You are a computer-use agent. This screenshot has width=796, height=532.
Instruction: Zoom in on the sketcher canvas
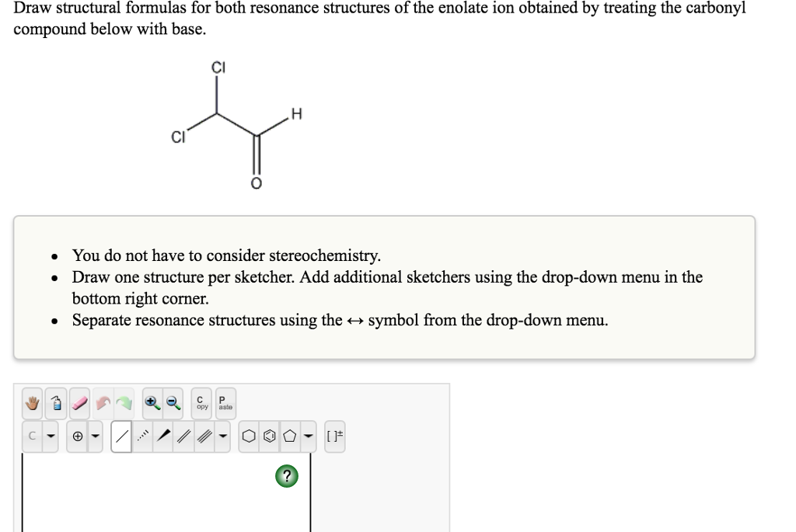152,402
